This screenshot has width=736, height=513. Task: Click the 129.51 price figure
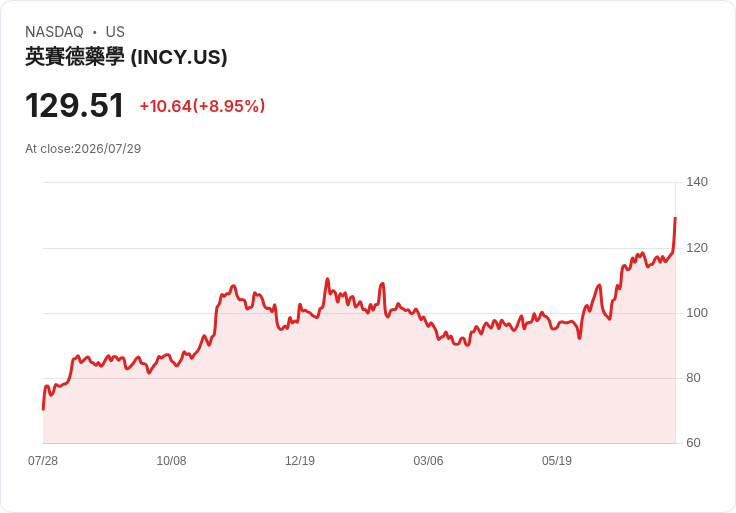[x=75, y=105]
